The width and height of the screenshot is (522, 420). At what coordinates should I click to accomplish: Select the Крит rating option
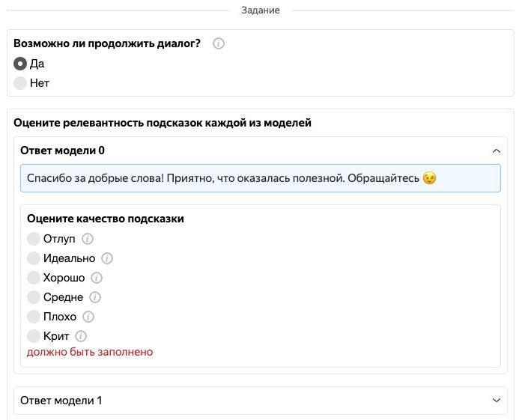pyautogui.click(x=34, y=336)
